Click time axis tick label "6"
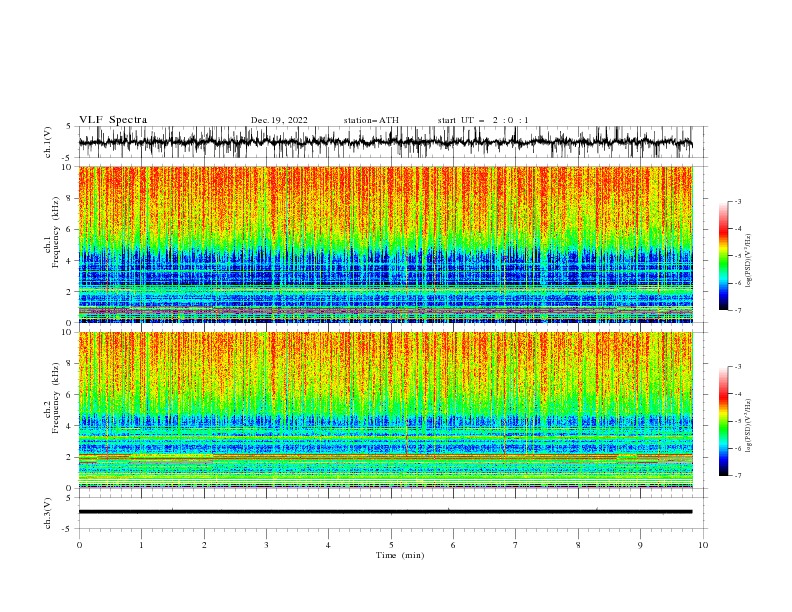Viewport: 792px width, 612px height. [453, 545]
